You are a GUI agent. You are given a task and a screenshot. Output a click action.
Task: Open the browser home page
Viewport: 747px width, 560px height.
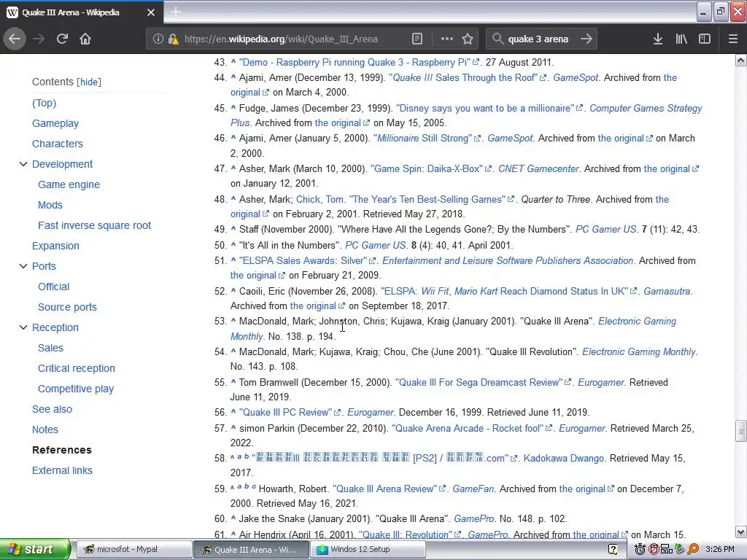click(85, 39)
